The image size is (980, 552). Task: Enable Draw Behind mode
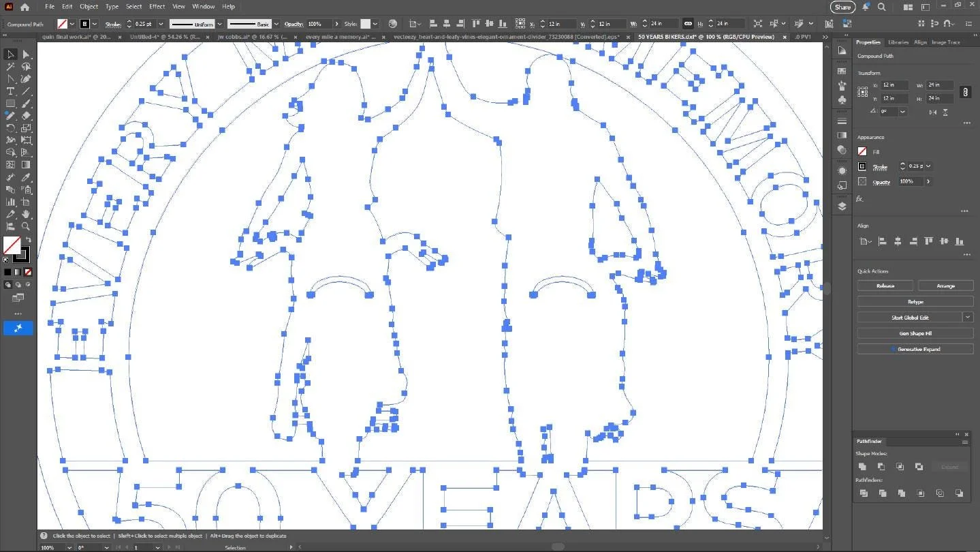tap(18, 285)
